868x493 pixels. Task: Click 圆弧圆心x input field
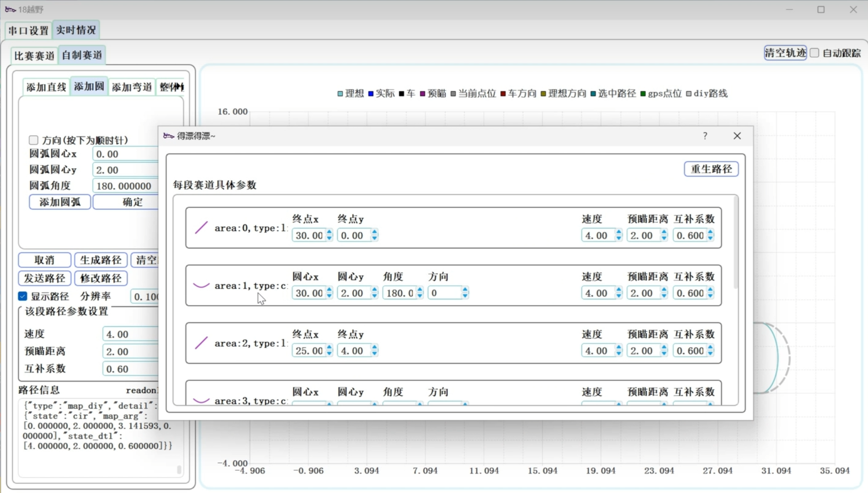pyautogui.click(x=125, y=154)
